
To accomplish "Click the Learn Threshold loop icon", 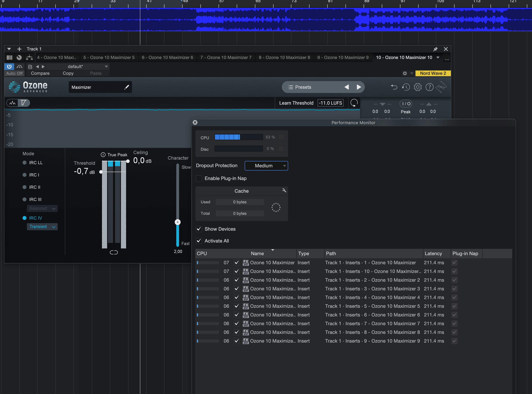I will pyautogui.click(x=354, y=103).
